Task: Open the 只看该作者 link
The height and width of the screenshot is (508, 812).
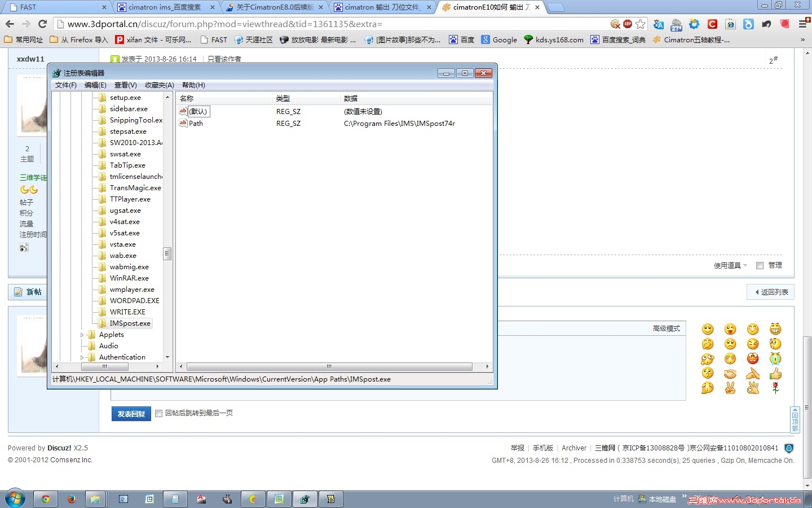Action: [x=224, y=59]
